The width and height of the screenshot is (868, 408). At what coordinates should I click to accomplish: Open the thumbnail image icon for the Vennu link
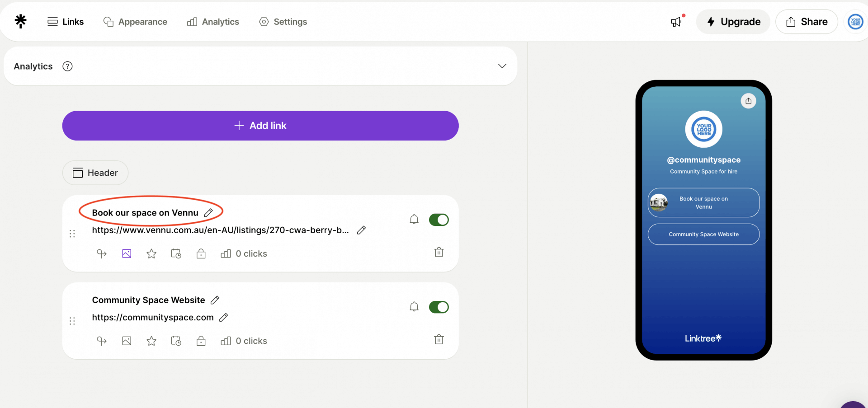tap(126, 253)
